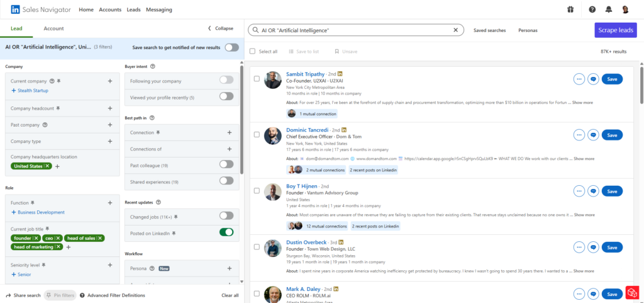Screen dimensions: 644x303
Task: Enable Following your company toggle
Action: (226, 80)
